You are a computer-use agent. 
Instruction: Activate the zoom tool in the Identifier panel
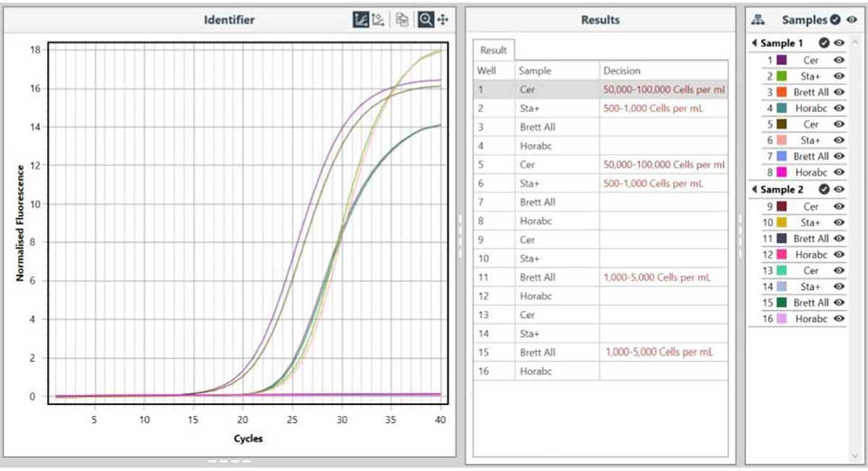tap(425, 20)
